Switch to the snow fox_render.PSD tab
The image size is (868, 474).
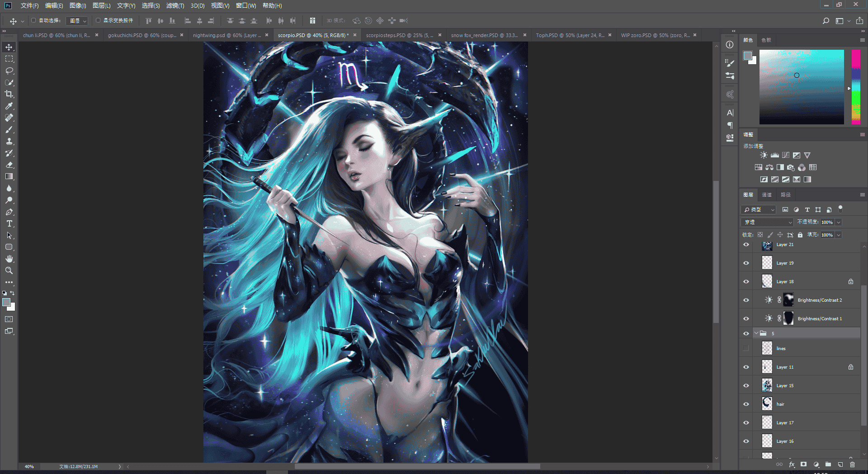(x=484, y=35)
